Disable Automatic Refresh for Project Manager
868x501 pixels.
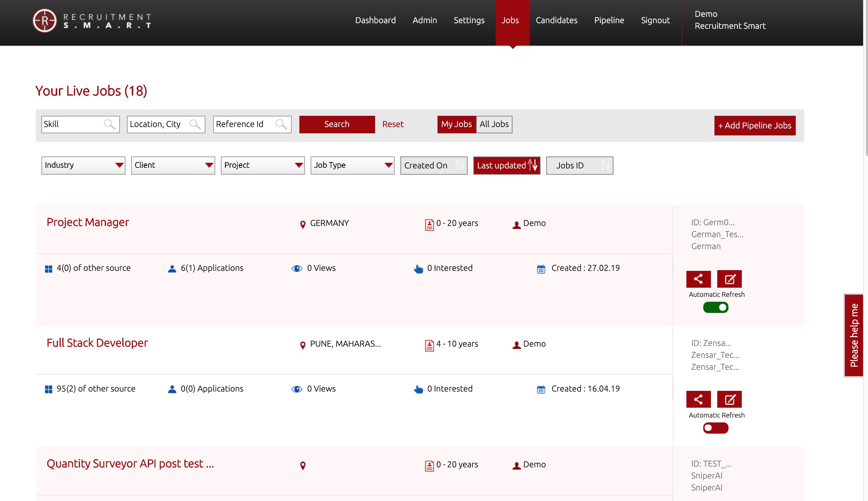(716, 307)
